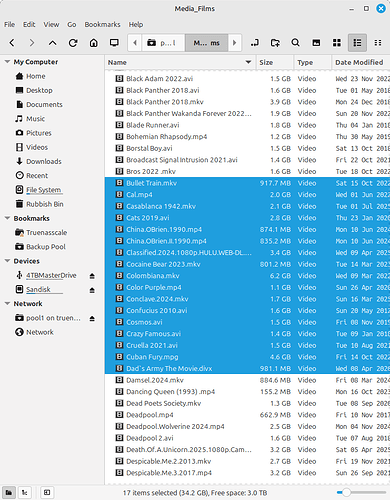This screenshot has width=390, height=500.
Task: Open File System in the sidebar
Action: [44, 190]
